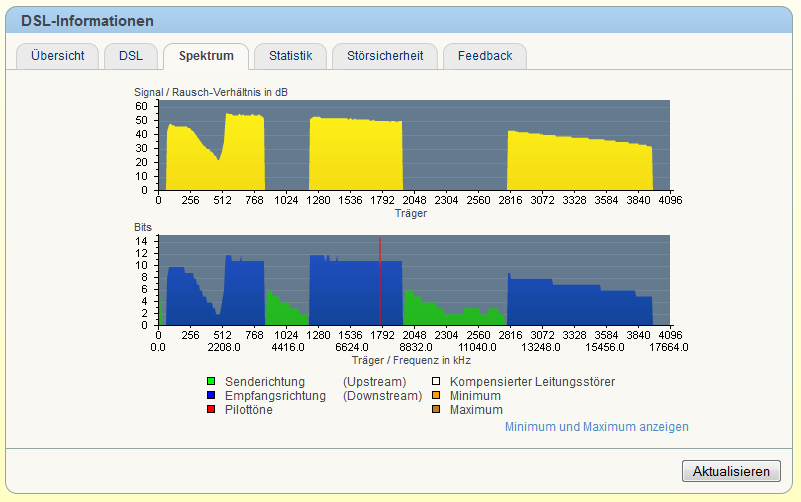Click the DSL-Informationen panel title

pos(87,21)
